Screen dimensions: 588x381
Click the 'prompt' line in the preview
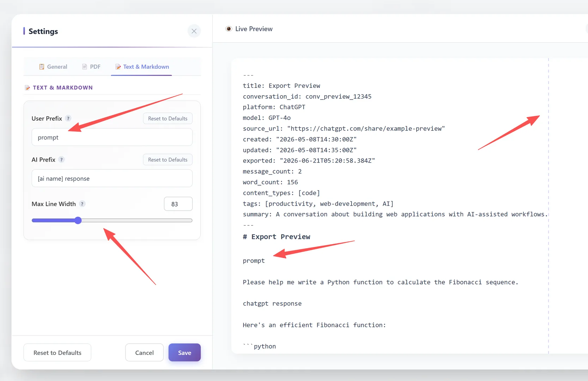coord(253,261)
